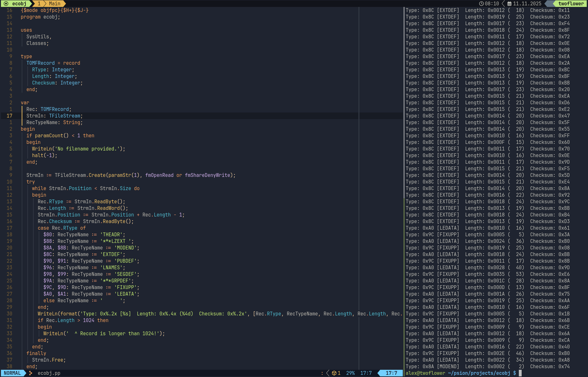Click the 'finally' keyword in code
Viewport: 588px width, 377px height.
click(36, 353)
